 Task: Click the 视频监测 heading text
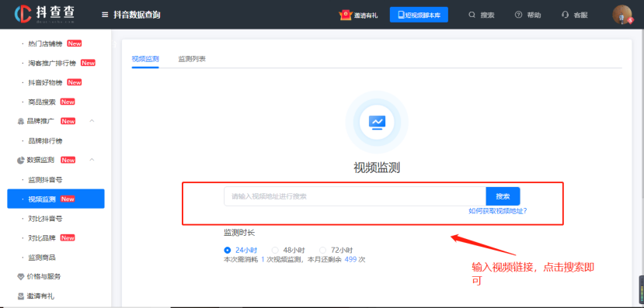click(x=377, y=168)
